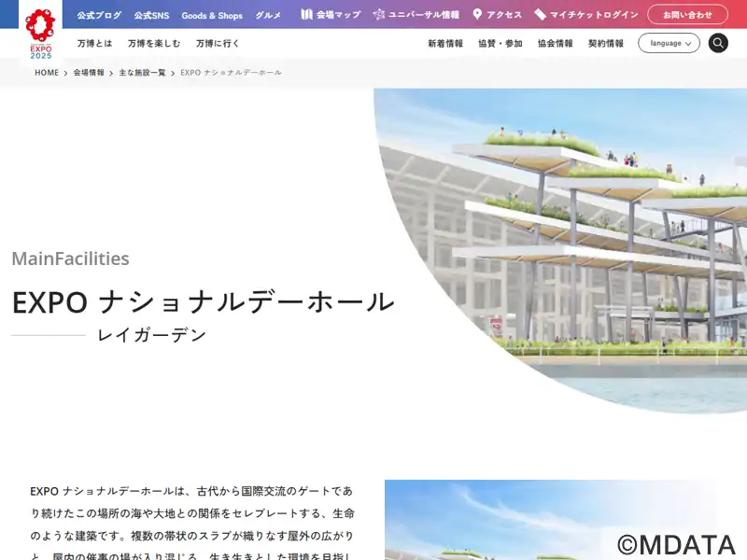
Task: Open the 協賛・参加 menu item
Action: [x=500, y=43]
